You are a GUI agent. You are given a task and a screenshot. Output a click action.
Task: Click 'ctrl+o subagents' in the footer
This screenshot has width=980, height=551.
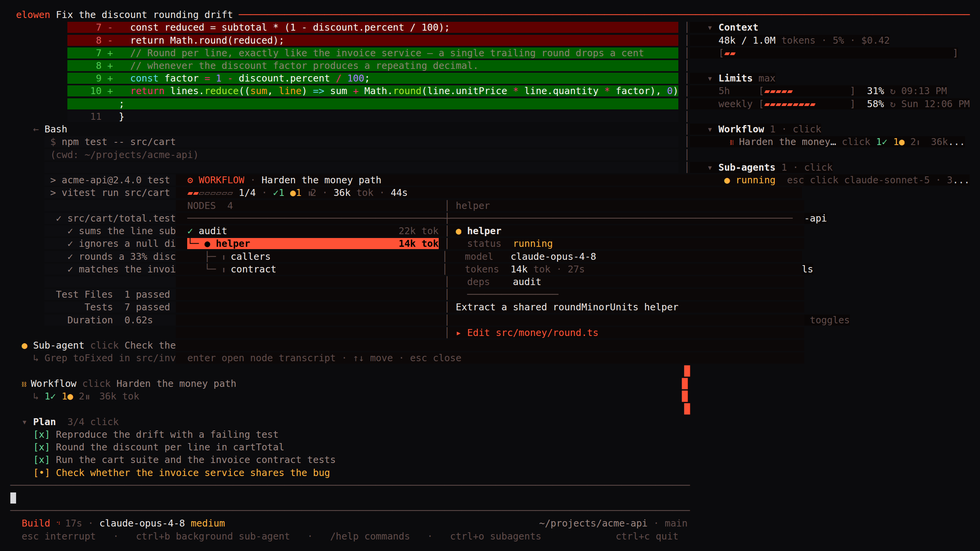(x=496, y=536)
